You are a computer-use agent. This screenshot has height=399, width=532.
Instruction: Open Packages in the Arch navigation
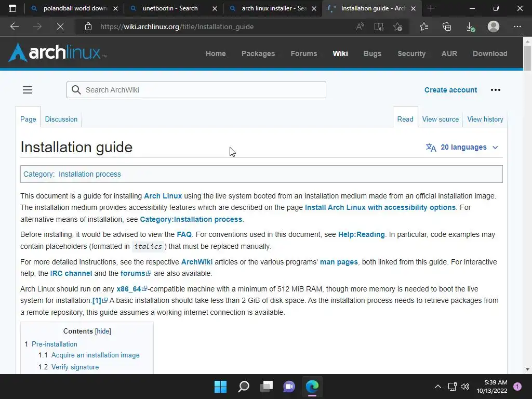[x=258, y=54]
